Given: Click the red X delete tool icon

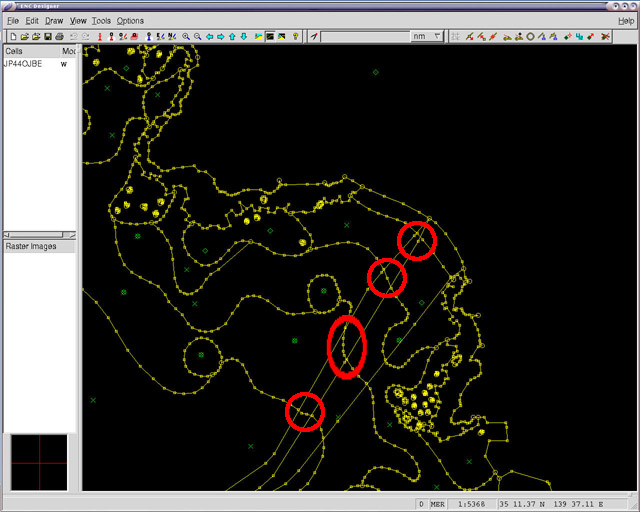Looking at the screenshot, I should click(606, 37).
